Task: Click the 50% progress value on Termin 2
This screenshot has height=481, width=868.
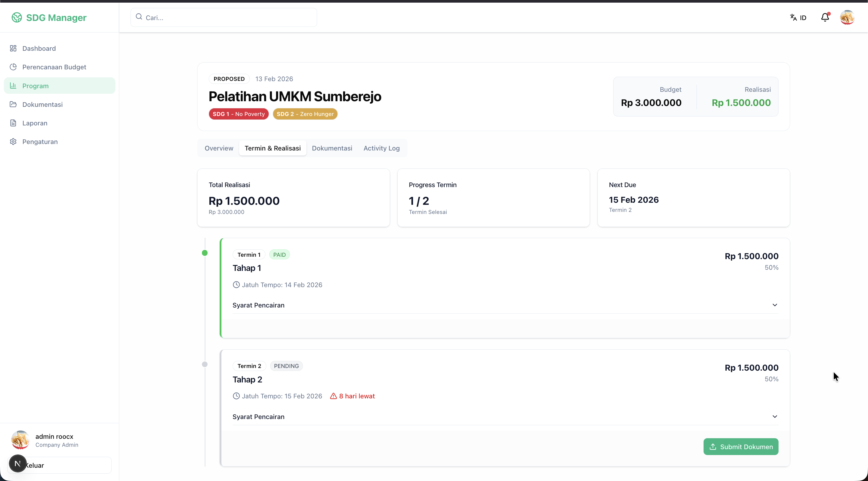Action: 771,379
